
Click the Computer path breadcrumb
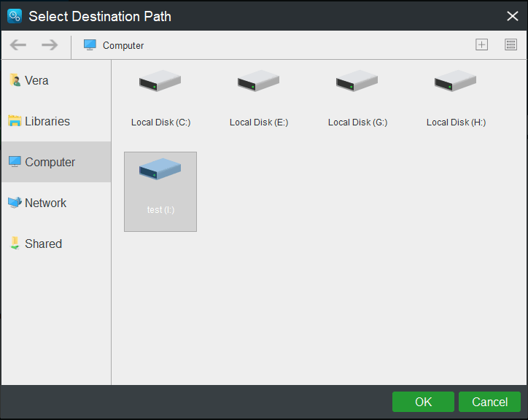(x=114, y=45)
